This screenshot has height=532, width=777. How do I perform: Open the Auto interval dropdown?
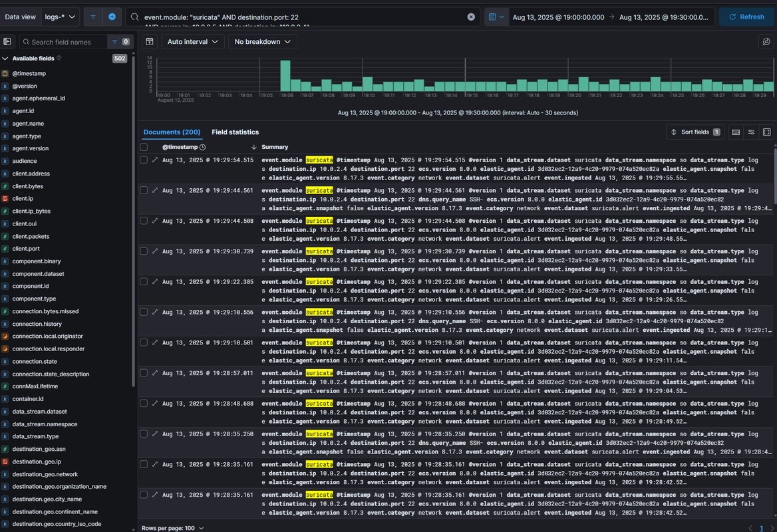(193, 42)
